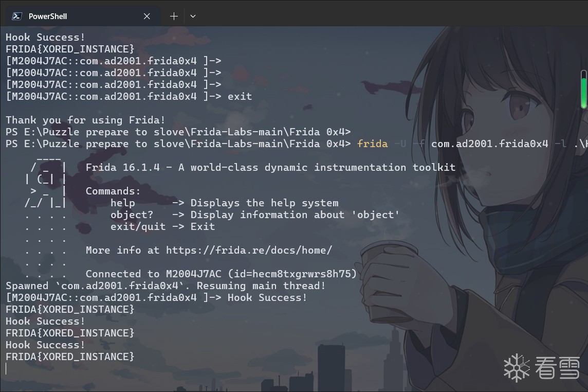Click the 'exit/quit -> Exit' entry
This screenshot has width=588, height=392.
pyautogui.click(x=162, y=227)
